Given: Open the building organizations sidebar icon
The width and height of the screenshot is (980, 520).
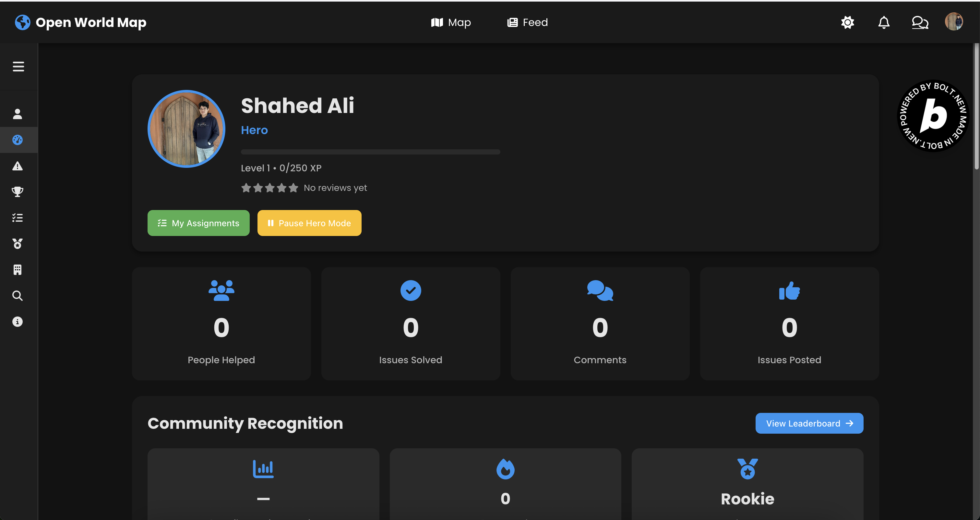Looking at the screenshot, I should (x=18, y=269).
